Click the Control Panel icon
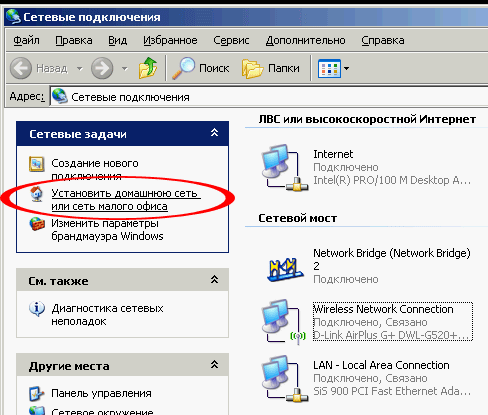 (x=37, y=394)
